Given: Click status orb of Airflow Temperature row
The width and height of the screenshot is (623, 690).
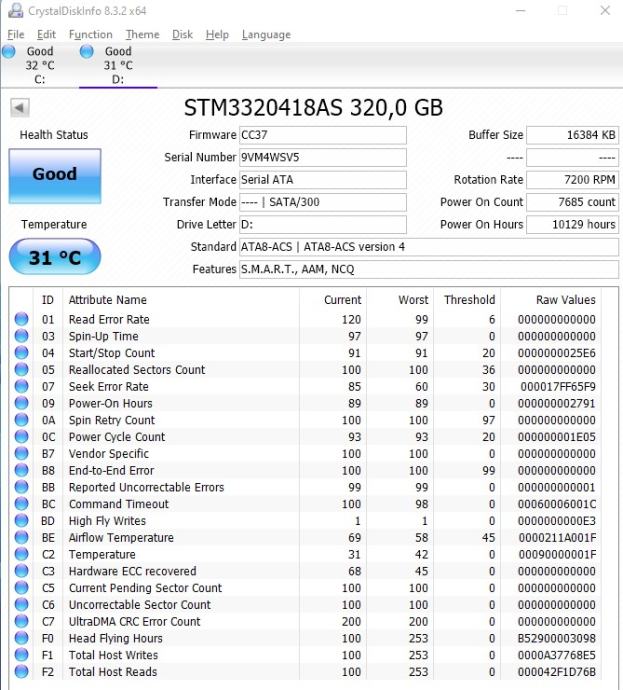Looking at the screenshot, I should 21,537.
